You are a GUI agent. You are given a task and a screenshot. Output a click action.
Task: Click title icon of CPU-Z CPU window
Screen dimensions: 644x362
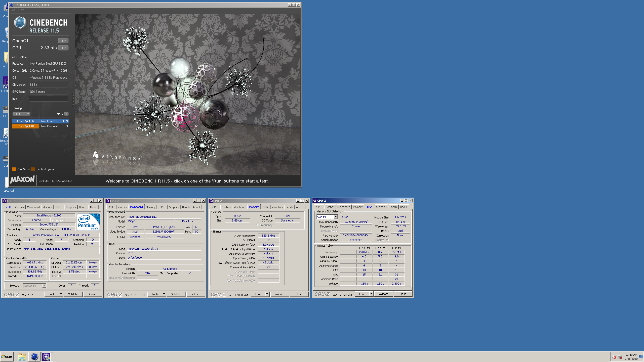[x=4, y=201]
